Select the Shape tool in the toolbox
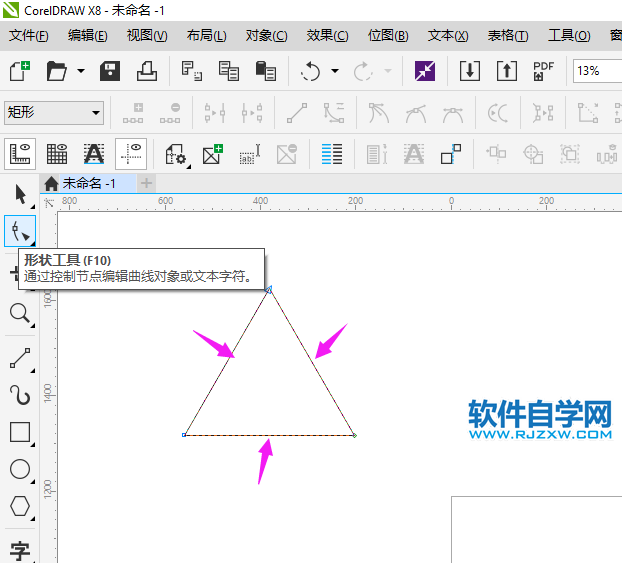The image size is (622, 563). pyautogui.click(x=19, y=232)
